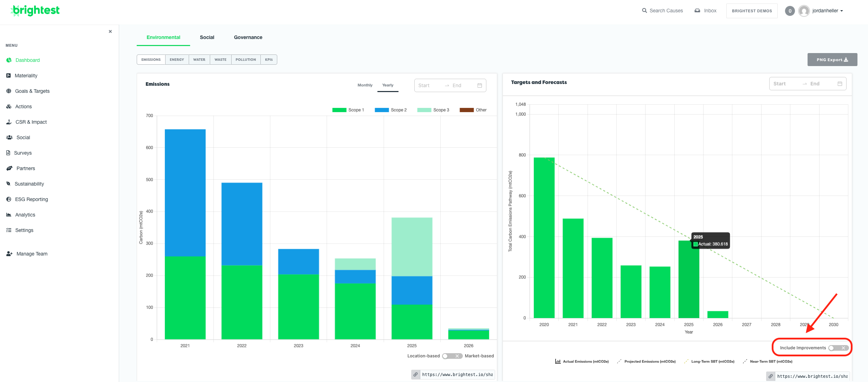The image size is (868, 382).
Task: Switch to the Governance tab
Action: coord(248,37)
